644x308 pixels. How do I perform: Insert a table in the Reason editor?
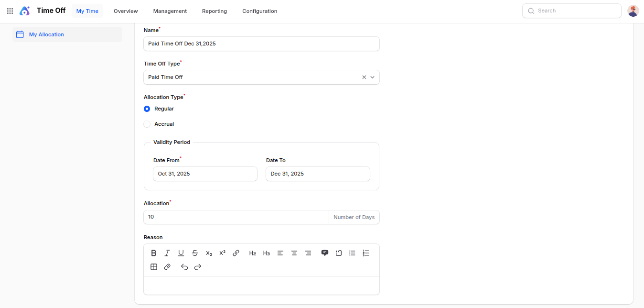[154, 267]
